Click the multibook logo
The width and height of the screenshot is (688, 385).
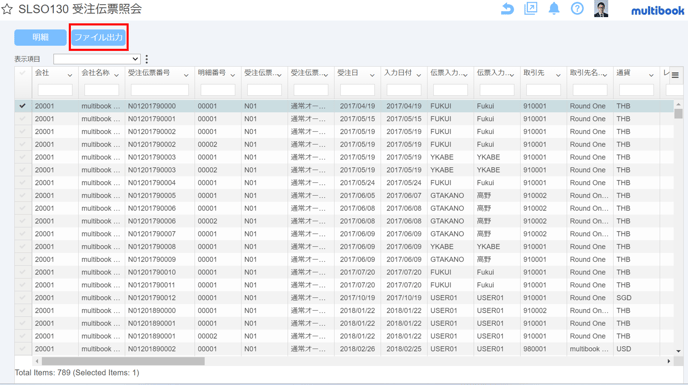click(657, 11)
